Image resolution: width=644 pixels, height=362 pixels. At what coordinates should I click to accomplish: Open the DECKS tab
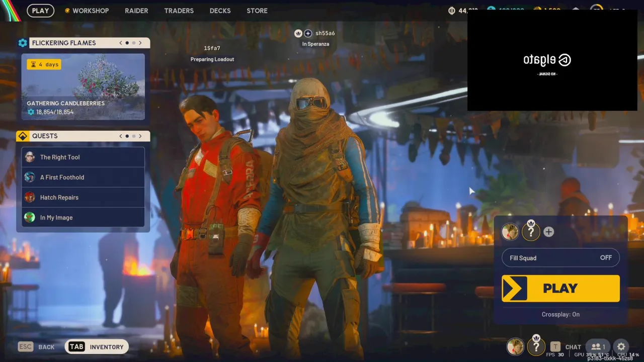click(220, 11)
